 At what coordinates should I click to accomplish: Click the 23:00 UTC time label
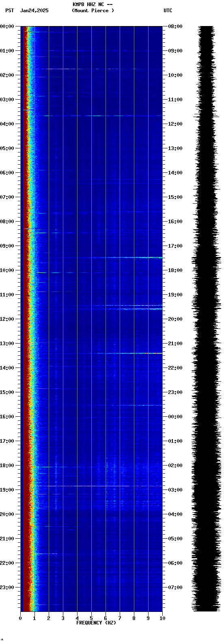click(x=175, y=392)
